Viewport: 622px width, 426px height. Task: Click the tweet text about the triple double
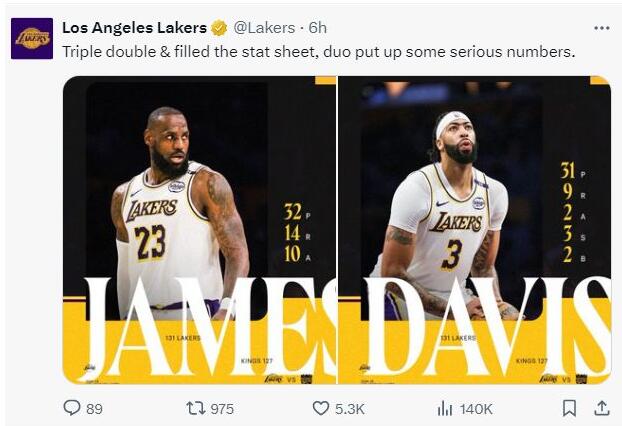click(318, 50)
